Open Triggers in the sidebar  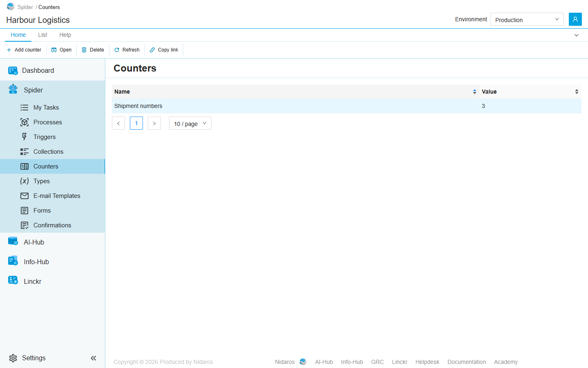pyautogui.click(x=52, y=137)
